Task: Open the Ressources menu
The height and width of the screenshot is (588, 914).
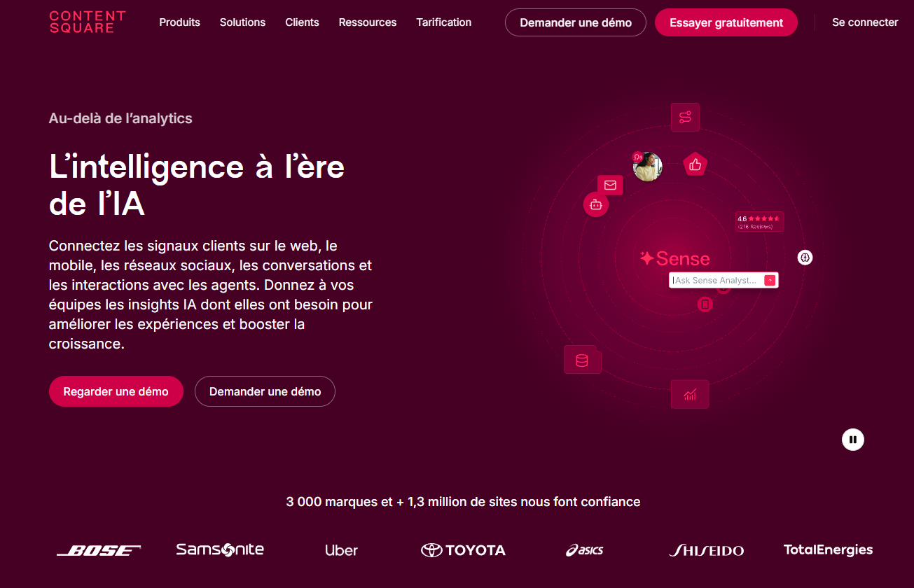Action: (368, 22)
